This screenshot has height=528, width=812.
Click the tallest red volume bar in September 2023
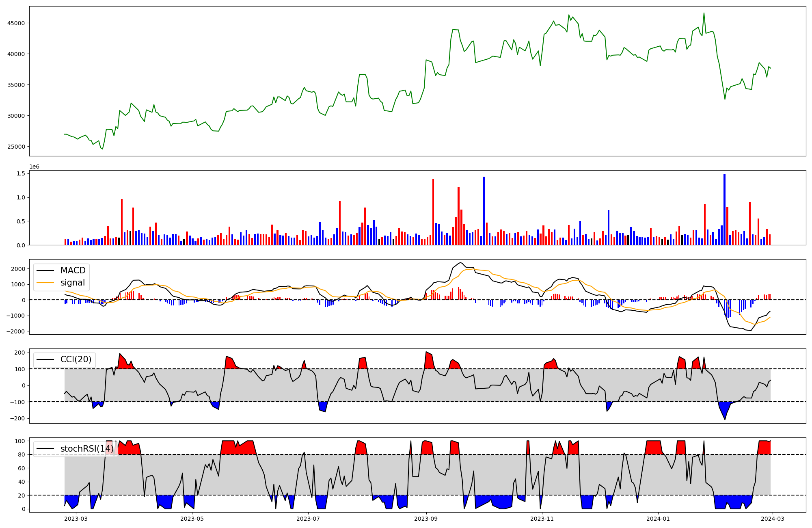tap(433, 212)
